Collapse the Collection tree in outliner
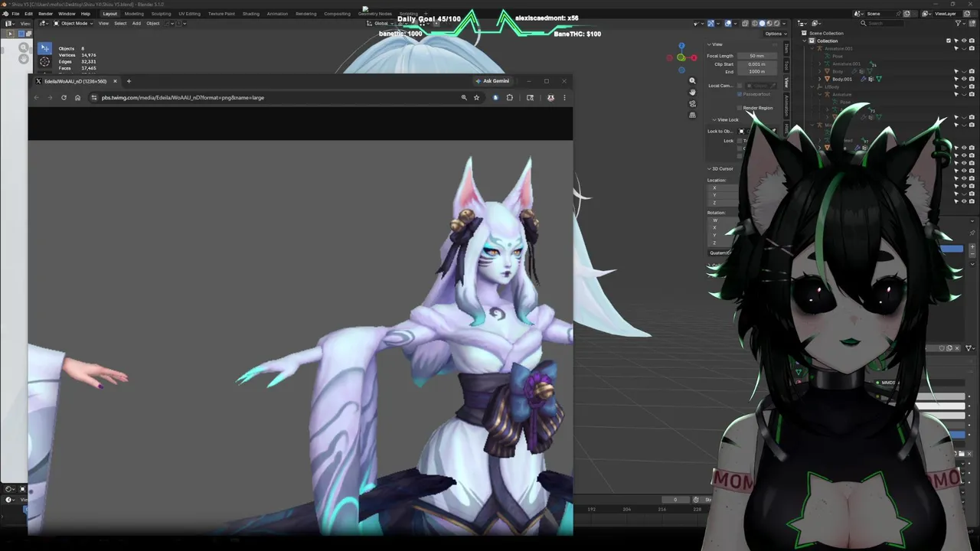Viewport: 980px width, 551px height. 805,41
